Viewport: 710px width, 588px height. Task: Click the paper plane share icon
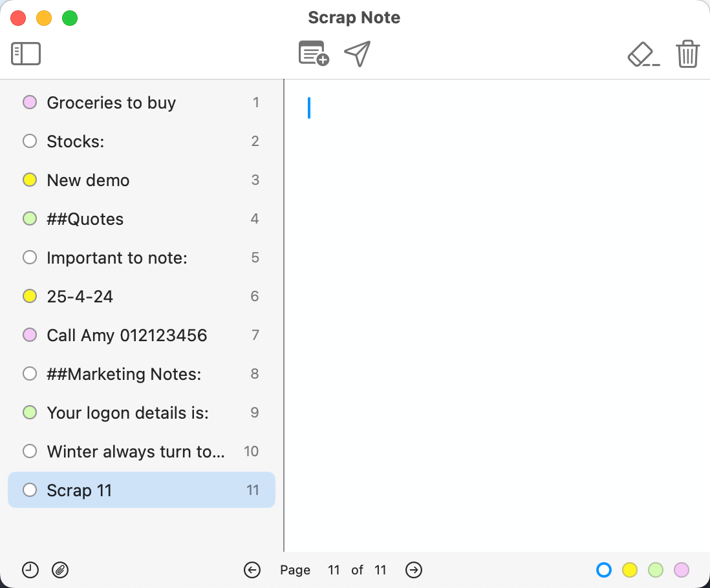tap(357, 54)
